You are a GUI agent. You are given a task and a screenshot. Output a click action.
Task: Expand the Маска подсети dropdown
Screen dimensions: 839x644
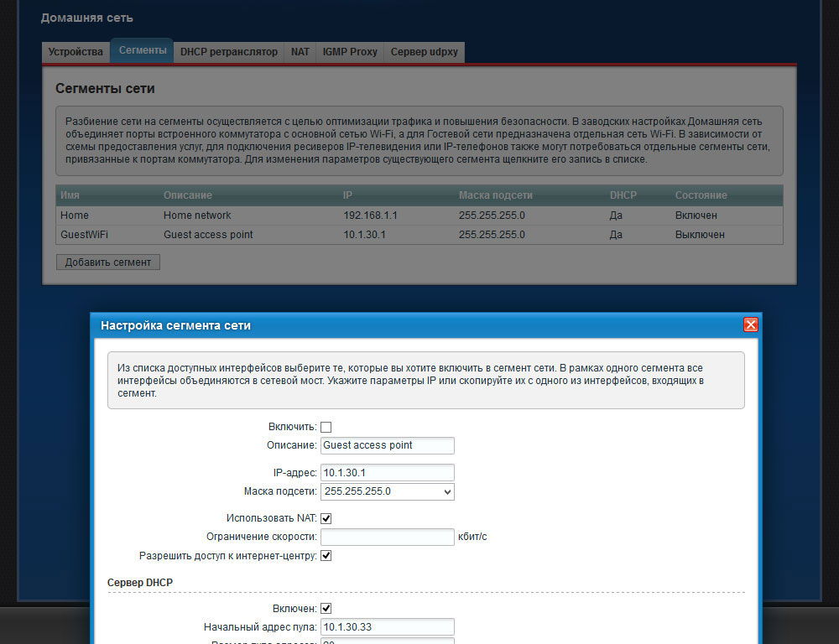click(388, 491)
